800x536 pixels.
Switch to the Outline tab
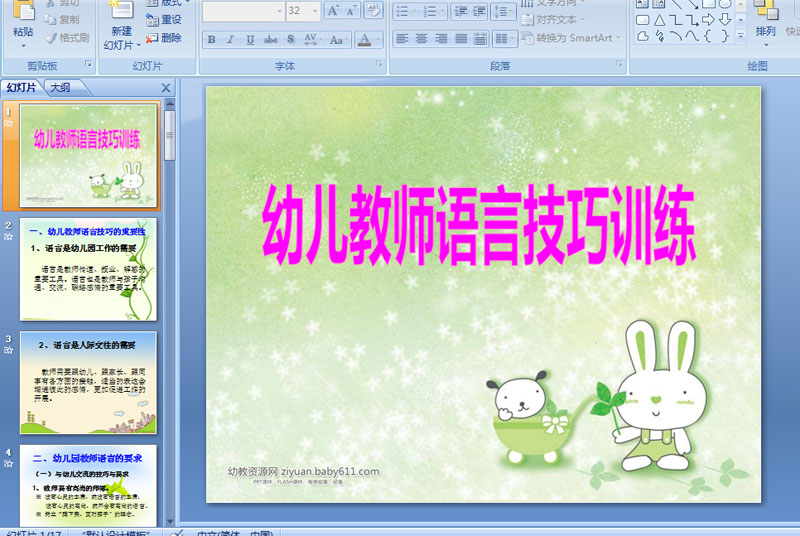(60, 88)
